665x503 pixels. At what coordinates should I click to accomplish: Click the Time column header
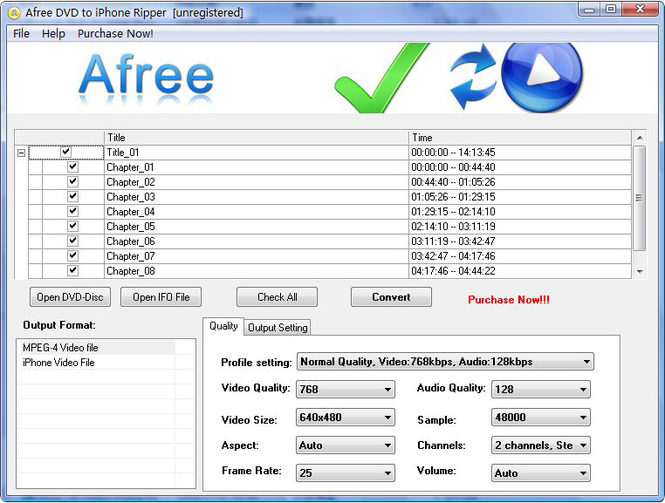520,137
